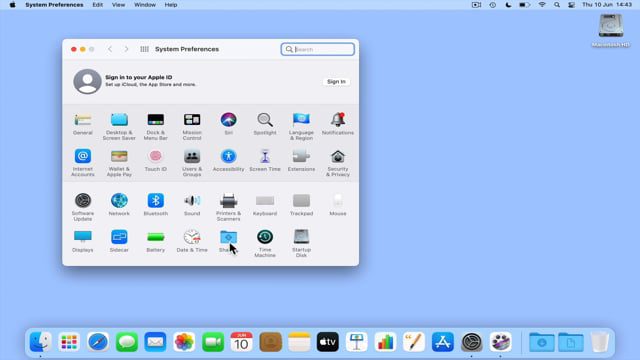The image size is (640, 360).
Task: Open Mission Control preferences
Action: (x=192, y=127)
